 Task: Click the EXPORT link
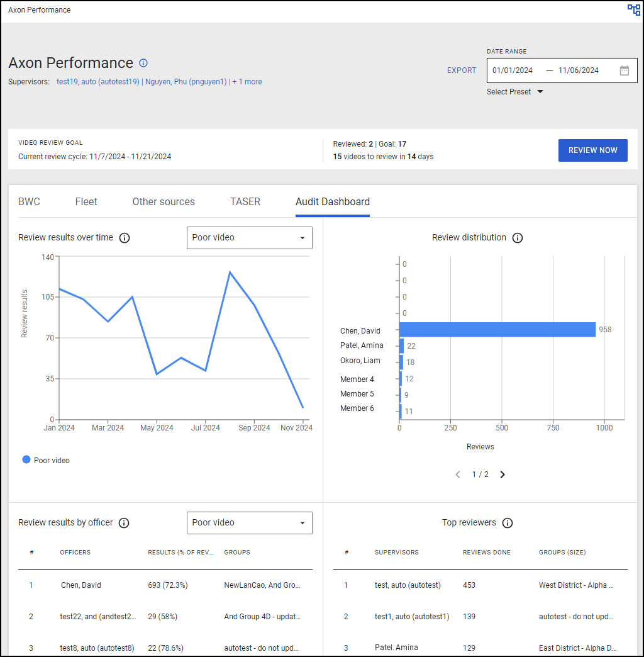pyautogui.click(x=462, y=70)
